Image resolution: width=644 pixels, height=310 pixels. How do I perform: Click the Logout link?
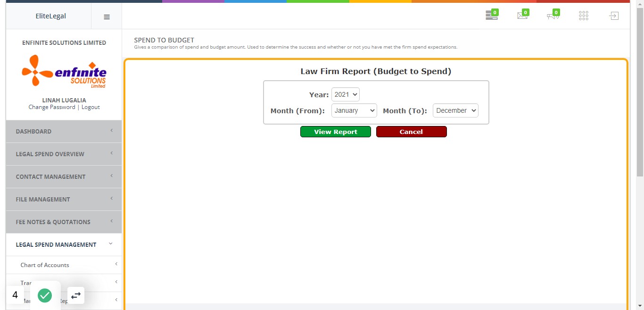pos(91,107)
